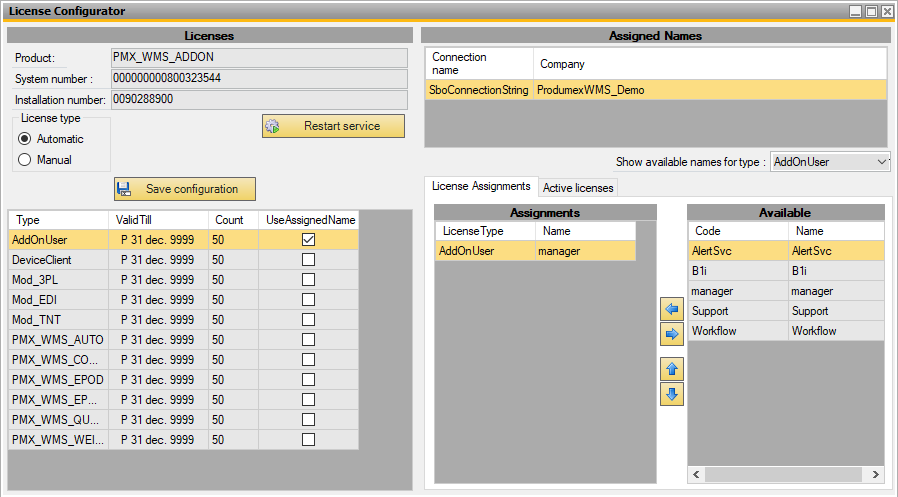Select the Workflow row in Available
Viewport: 898px width, 497px height.
pyautogui.click(x=738, y=331)
